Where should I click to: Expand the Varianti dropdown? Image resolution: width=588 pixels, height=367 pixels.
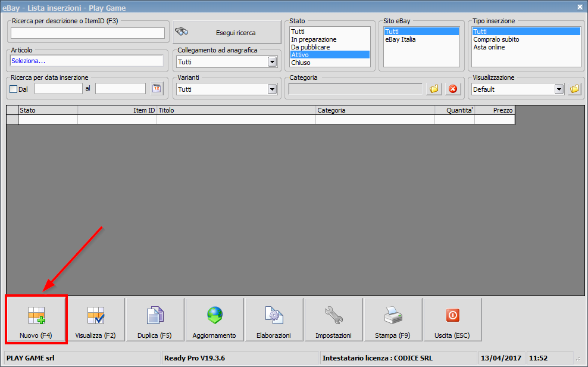272,89
